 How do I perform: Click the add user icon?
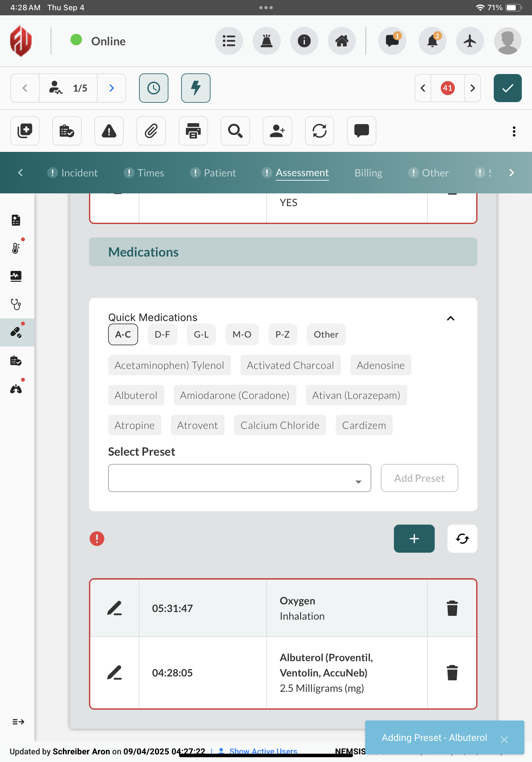[277, 131]
